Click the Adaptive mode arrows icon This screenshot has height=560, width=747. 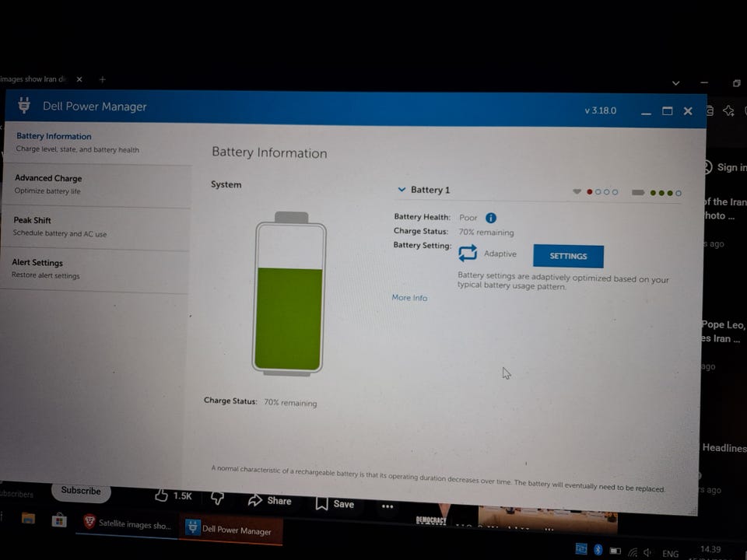pyautogui.click(x=468, y=253)
